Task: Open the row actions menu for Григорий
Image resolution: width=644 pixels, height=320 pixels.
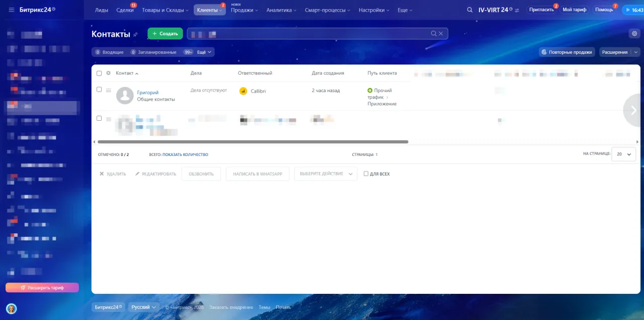Action: click(x=108, y=91)
